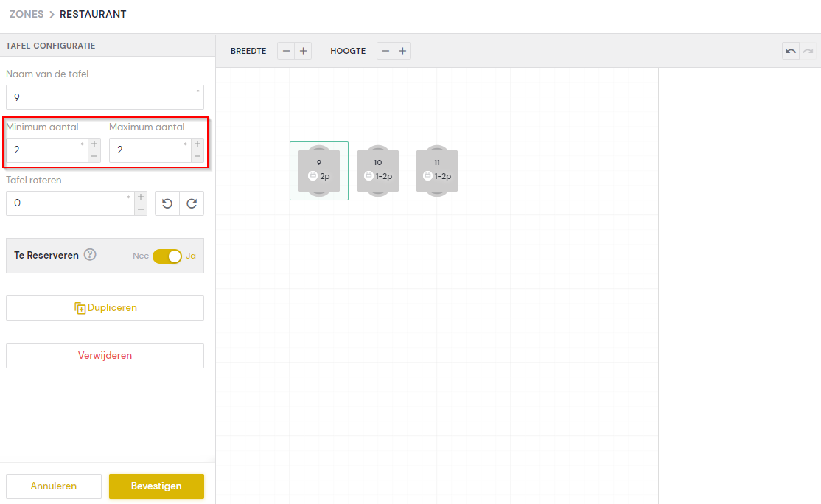Decrease grid width with Breedte minus
The image size is (821, 504).
pyautogui.click(x=286, y=51)
